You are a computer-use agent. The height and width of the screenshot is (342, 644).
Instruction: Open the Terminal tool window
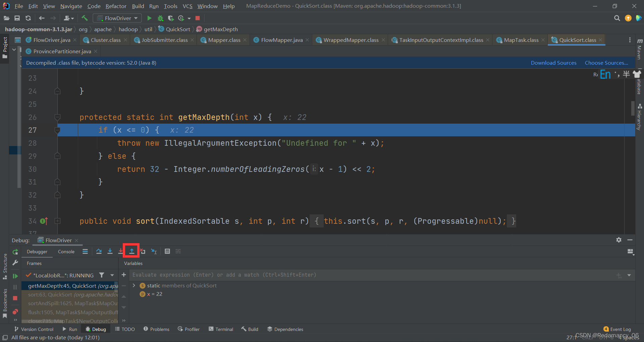pos(221,329)
